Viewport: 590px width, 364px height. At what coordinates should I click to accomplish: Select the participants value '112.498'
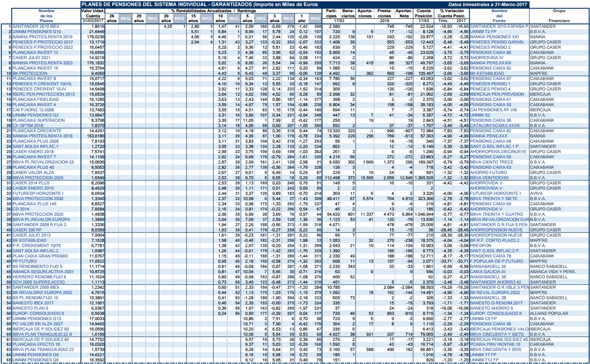pos(332,178)
